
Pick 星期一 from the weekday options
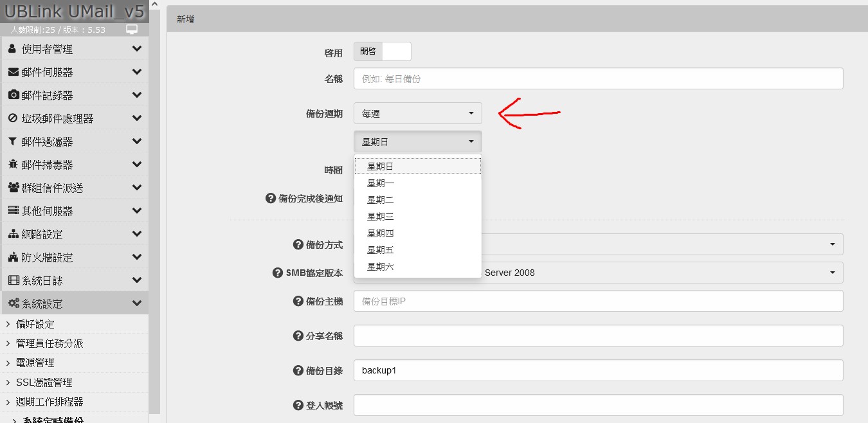coord(381,183)
